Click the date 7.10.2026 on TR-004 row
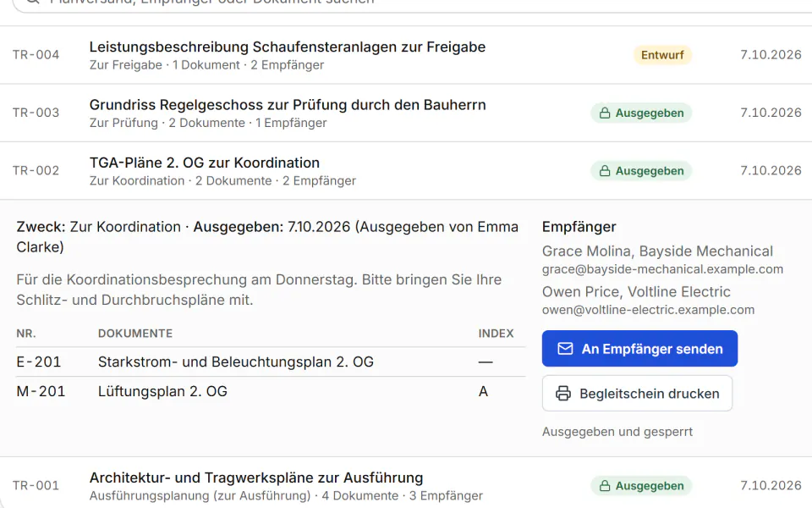This screenshot has width=812, height=508. (771, 55)
